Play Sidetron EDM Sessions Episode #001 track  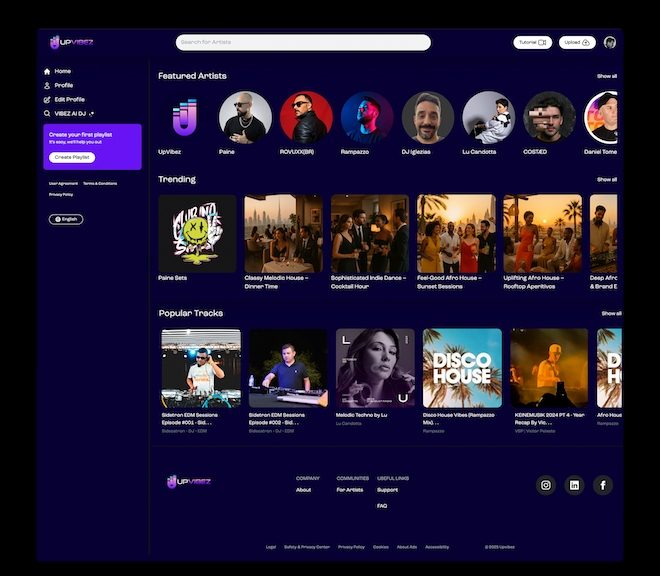201,368
